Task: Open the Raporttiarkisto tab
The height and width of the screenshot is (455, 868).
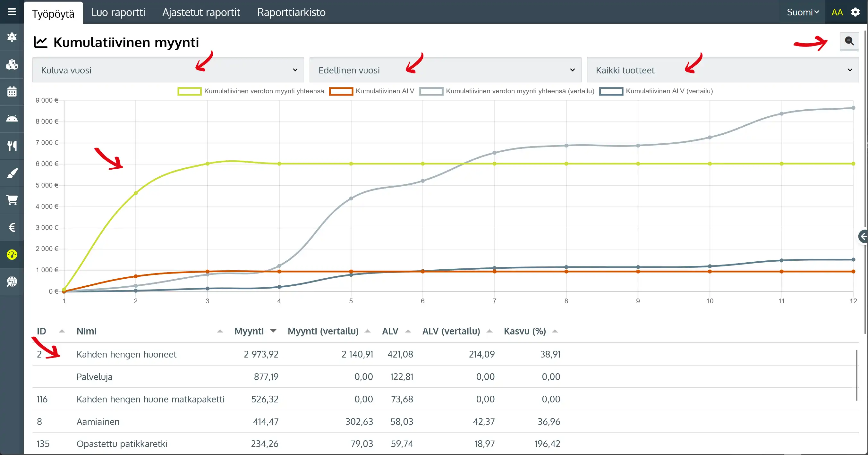Action: [x=291, y=13]
